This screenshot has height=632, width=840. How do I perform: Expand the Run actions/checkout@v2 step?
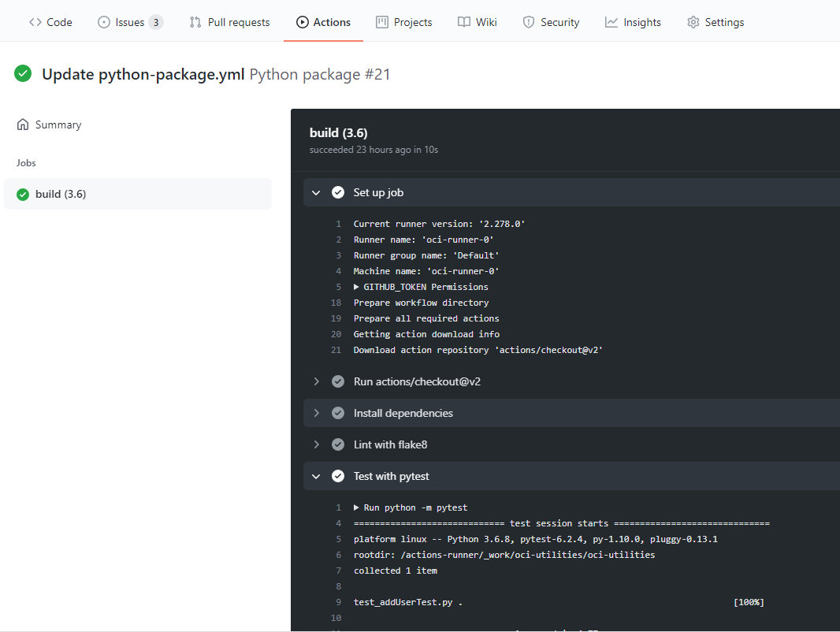pos(316,381)
